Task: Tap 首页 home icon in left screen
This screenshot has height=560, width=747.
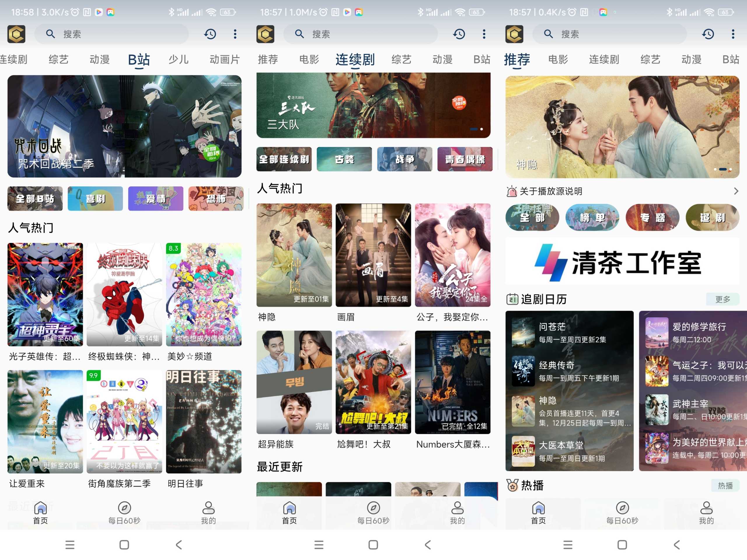Action: pyautogui.click(x=40, y=508)
